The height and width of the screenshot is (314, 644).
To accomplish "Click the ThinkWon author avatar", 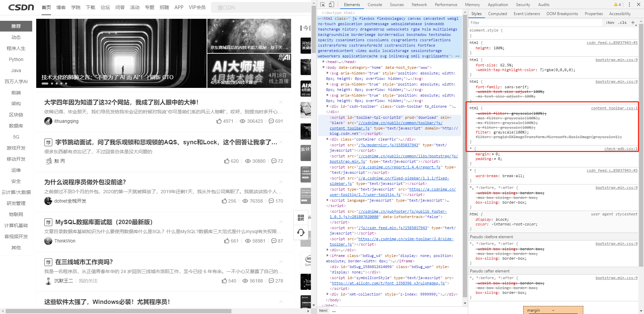I will (48, 241).
